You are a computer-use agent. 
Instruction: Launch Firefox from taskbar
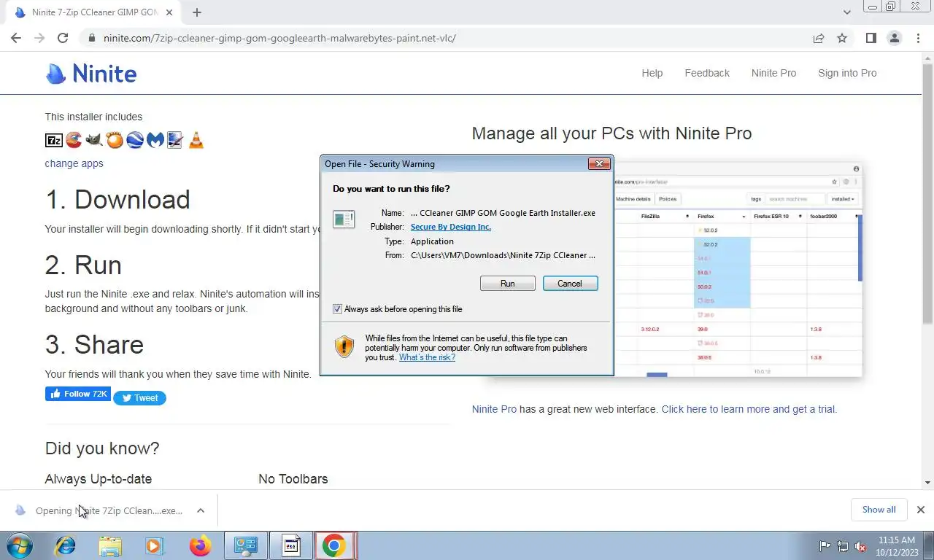click(x=199, y=545)
